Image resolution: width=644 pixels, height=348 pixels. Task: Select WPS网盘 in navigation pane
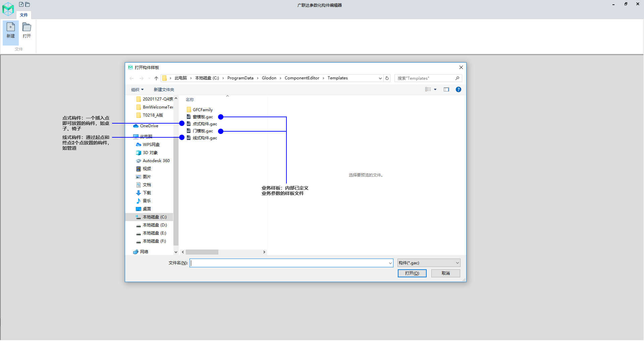pos(148,145)
